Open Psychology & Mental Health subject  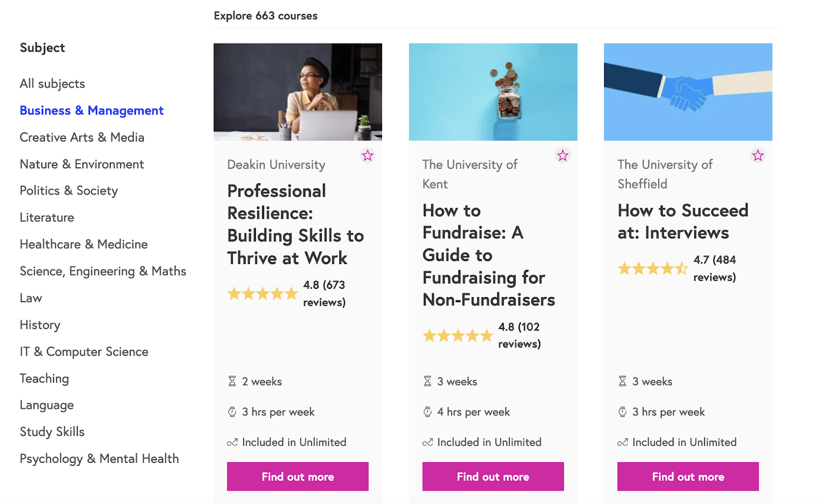pyautogui.click(x=99, y=459)
